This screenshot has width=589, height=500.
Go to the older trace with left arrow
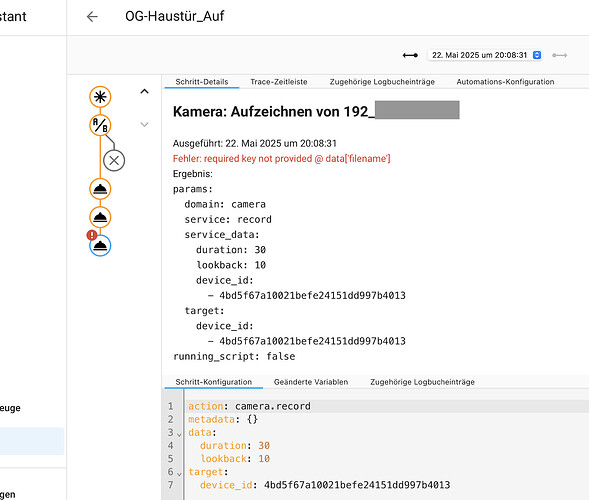pyautogui.click(x=410, y=55)
